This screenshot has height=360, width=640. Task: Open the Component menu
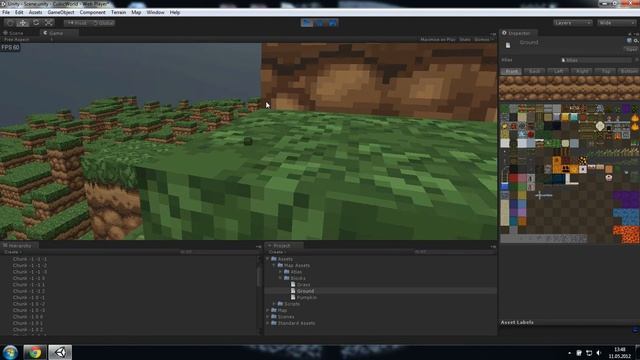point(93,12)
